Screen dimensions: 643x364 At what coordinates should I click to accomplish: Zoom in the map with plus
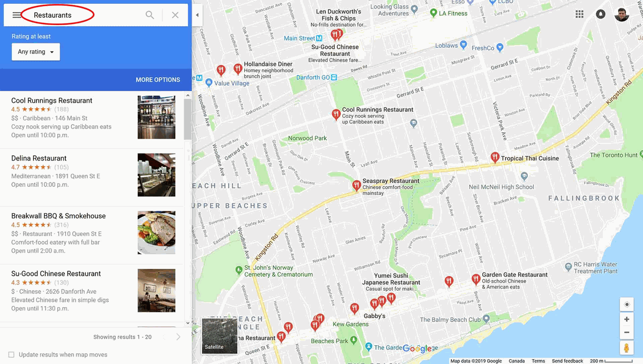pyautogui.click(x=626, y=319)
